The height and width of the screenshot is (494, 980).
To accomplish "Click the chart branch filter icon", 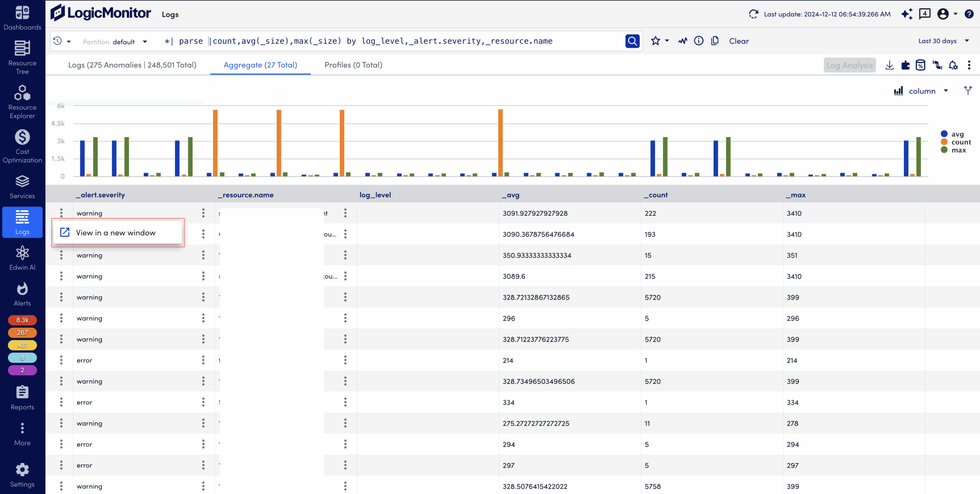I will (968, 91).
